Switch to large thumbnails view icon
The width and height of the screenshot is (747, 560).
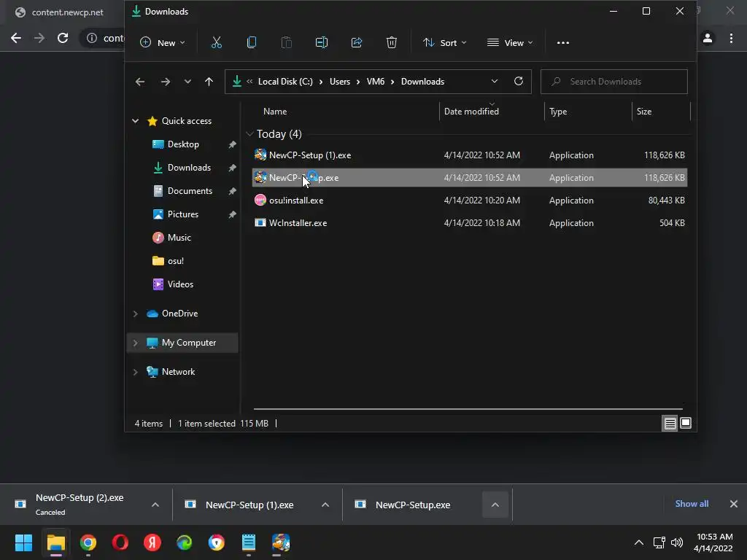[686, 423]
